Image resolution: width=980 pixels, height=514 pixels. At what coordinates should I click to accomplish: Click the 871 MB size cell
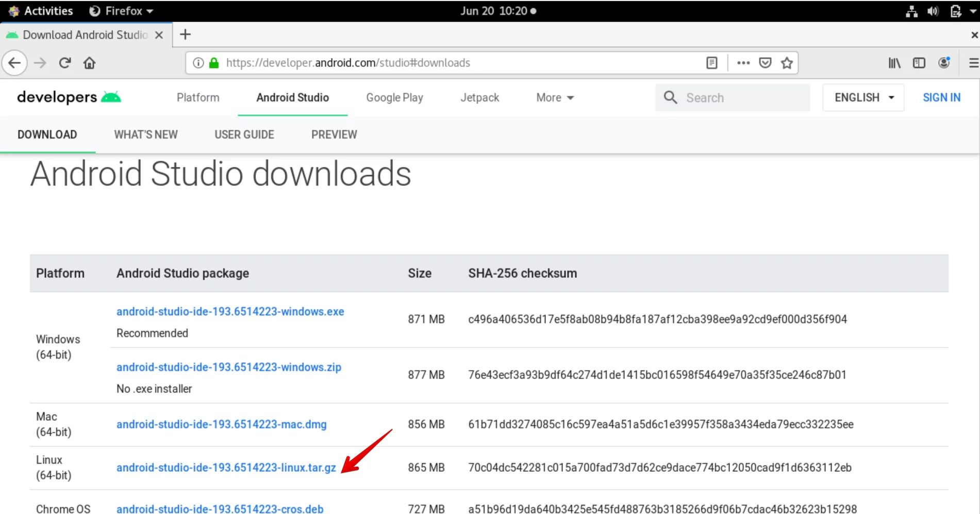point(426,319)
